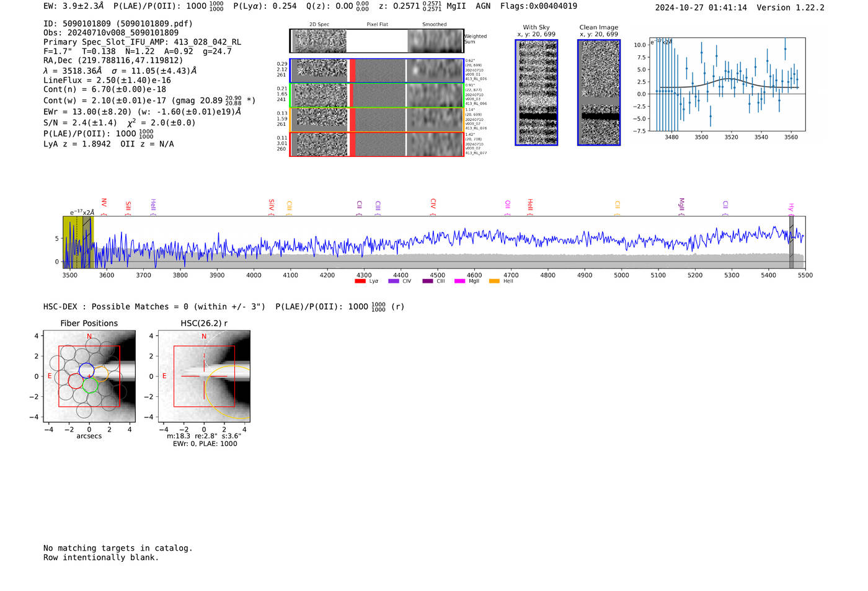Click the HSC-DEX Possible Matches line

[224, 306]
